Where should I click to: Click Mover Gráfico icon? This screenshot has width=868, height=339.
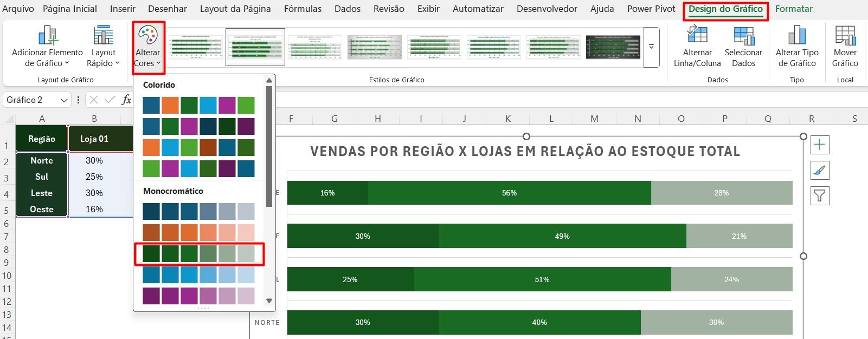pyautogui.click(x=845, y=36)
